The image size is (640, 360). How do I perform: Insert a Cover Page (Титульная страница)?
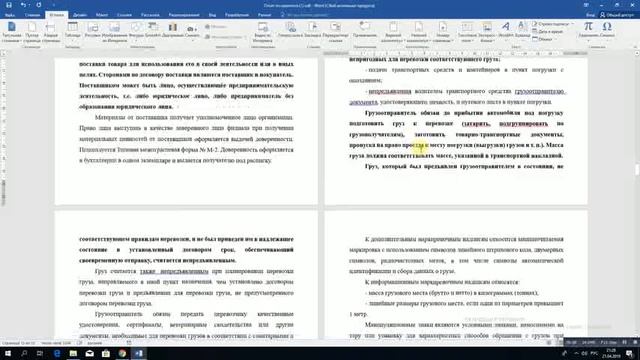pos(11,32)
